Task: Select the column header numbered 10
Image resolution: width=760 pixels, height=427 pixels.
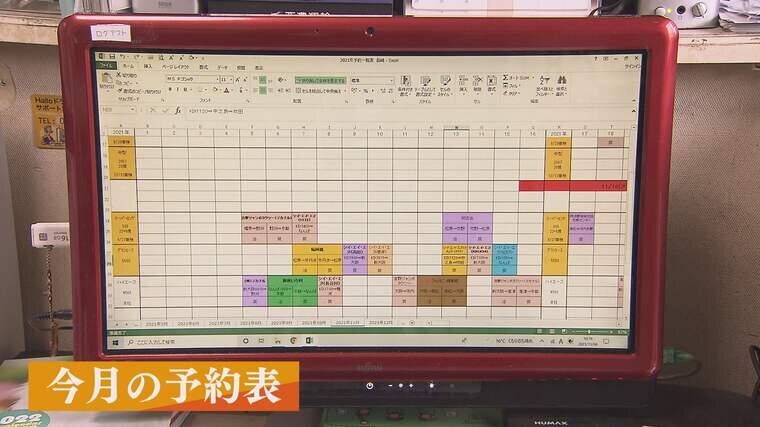Action: pyautogui.click(x=380, y=133)
